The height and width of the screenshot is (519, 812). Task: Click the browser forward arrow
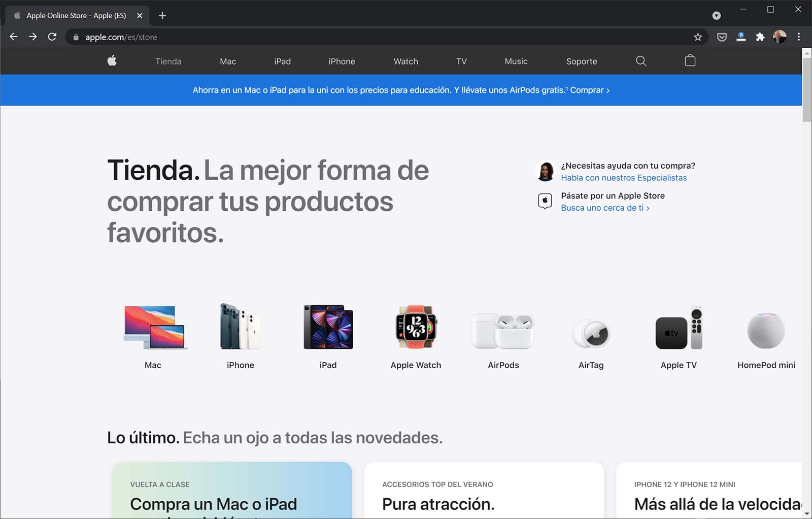coord(33,37)
